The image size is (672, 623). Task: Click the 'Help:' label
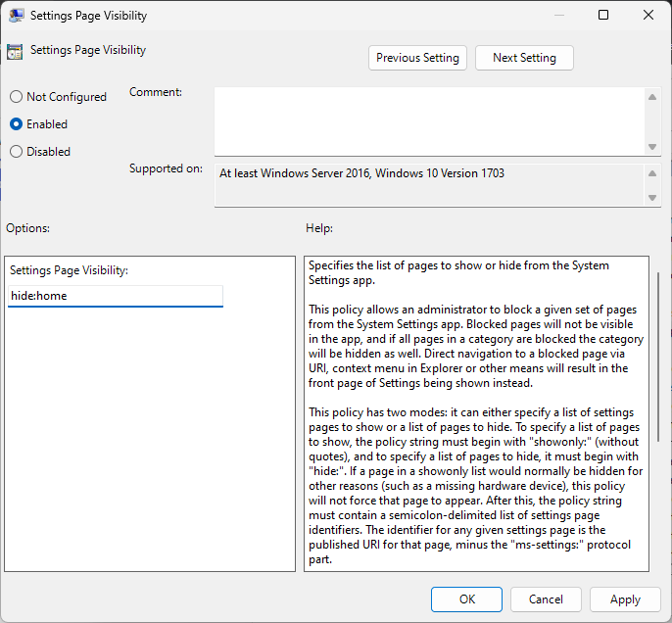click(319, 228)
